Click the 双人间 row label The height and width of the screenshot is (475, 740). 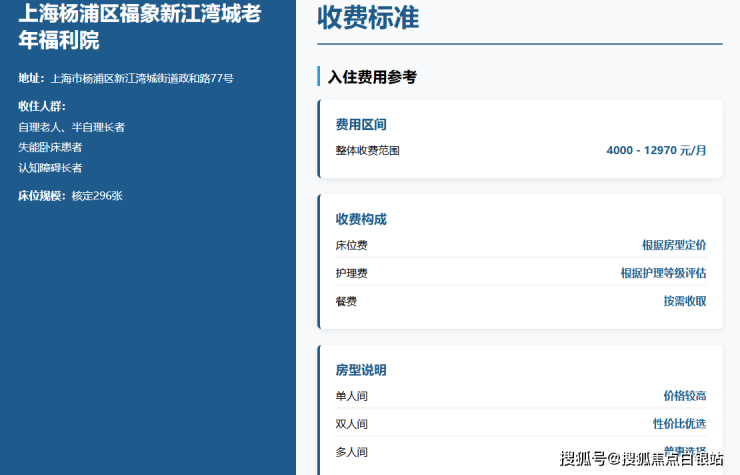click(x=352, y=424)
